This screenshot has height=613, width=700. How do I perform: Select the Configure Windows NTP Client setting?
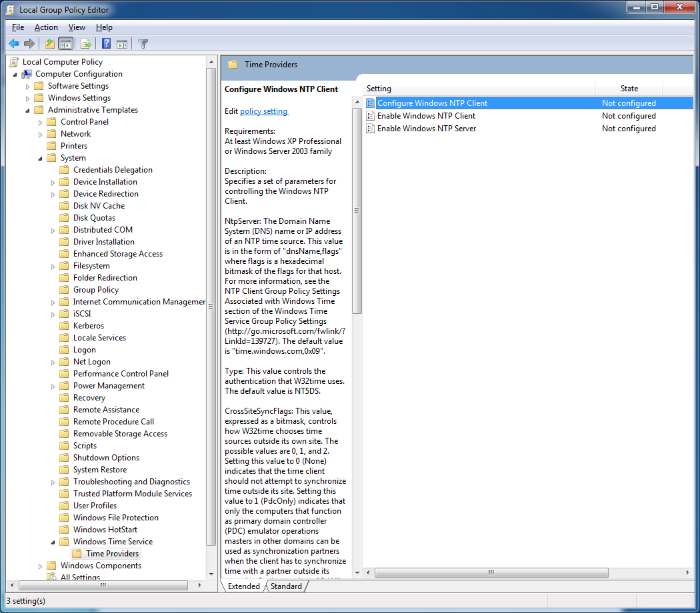(433, 103)
